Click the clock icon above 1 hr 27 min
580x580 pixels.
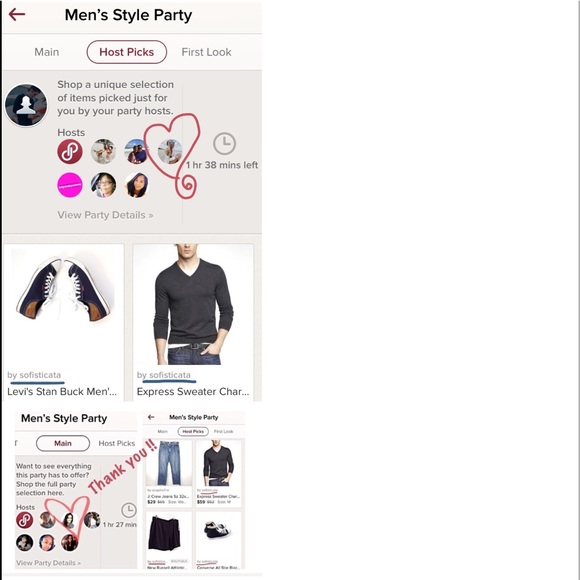(129, 510)
